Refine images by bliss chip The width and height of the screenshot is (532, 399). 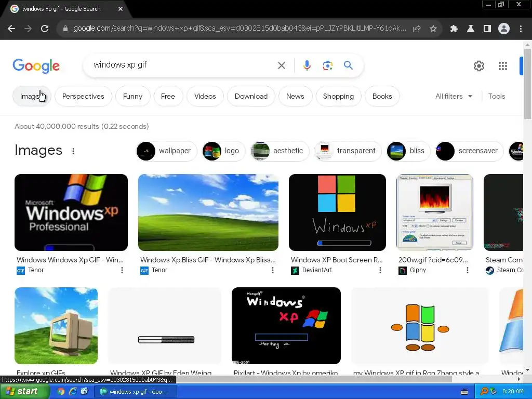pos(408,151)
